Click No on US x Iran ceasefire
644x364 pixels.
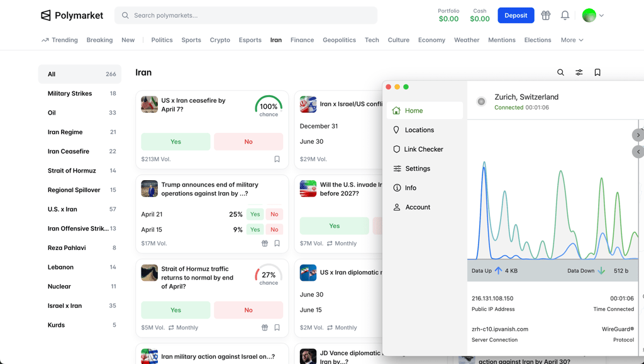[x=248, y=142]
